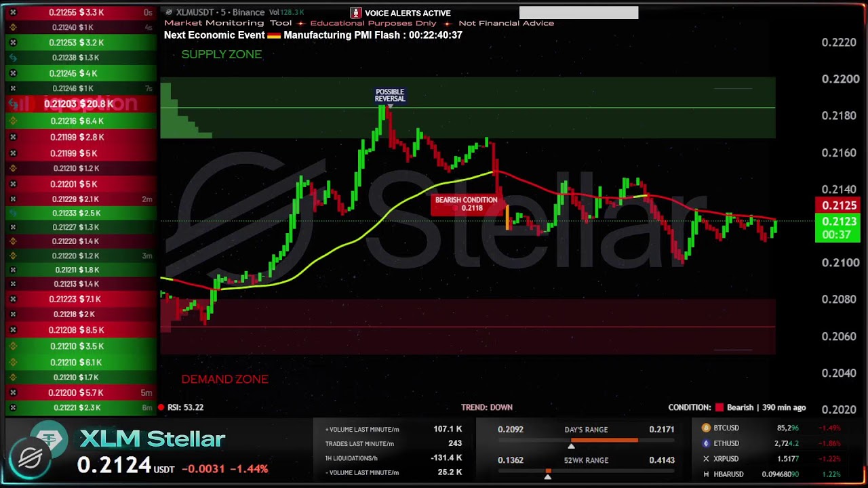Click the red 0.2125 price tag
This screenshot has width=868, height=488.
[x=839, y=205]
